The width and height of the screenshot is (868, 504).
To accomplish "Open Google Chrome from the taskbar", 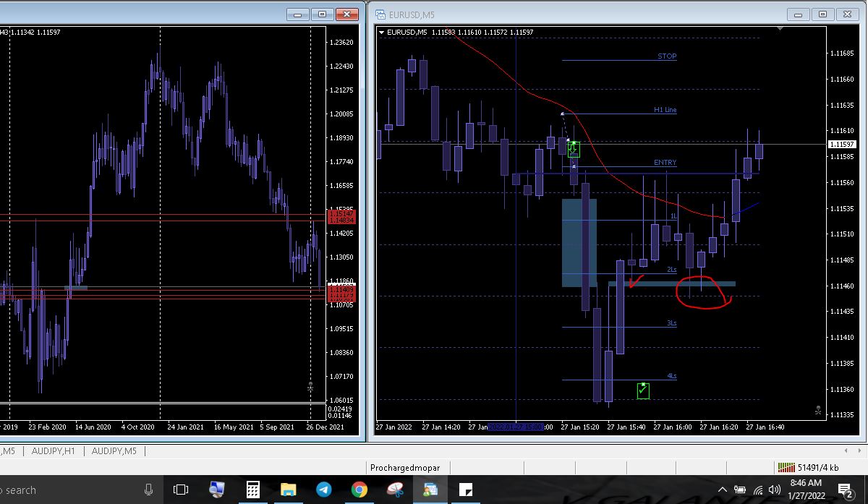I will pos(359,490).
